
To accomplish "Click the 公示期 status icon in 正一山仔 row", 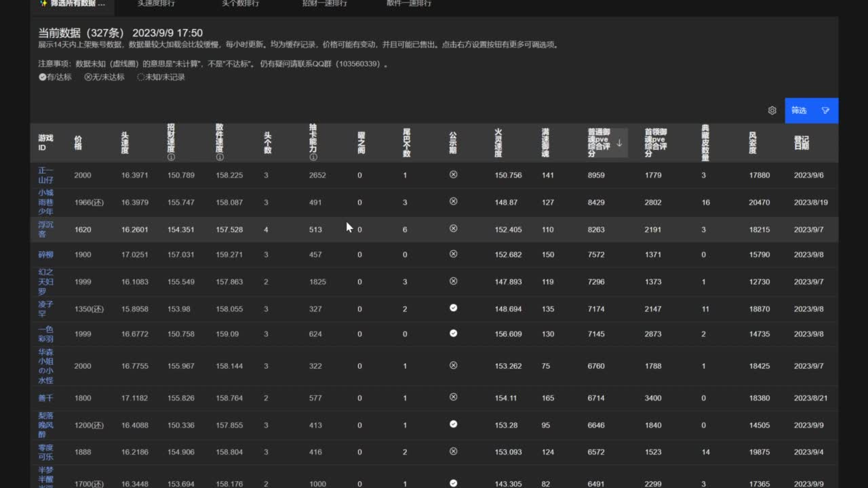I will coord(454,174).
